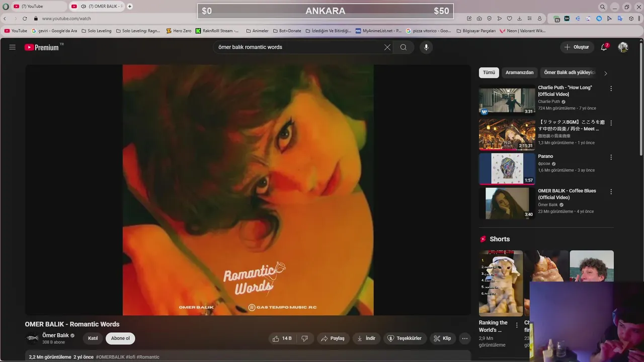Viewport: 644px width, 362px height.
Task: Open Coffee Blues video title
Action: [567, 194]
